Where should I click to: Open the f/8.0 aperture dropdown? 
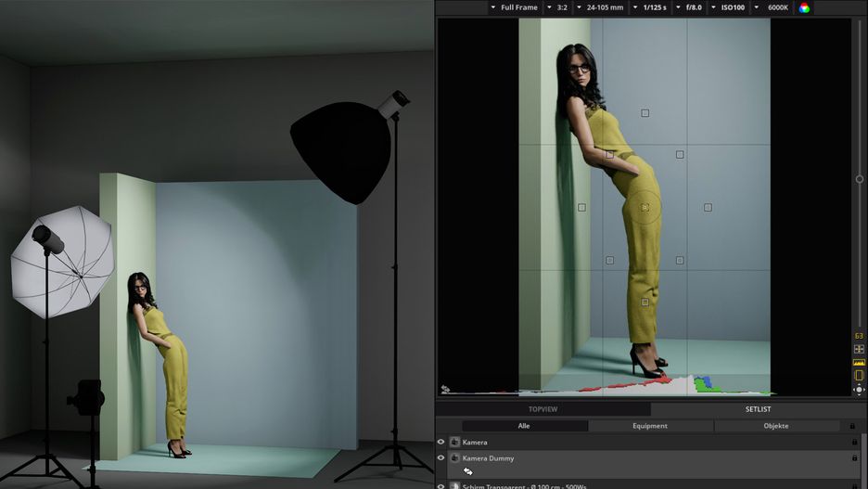click(689, 7)
